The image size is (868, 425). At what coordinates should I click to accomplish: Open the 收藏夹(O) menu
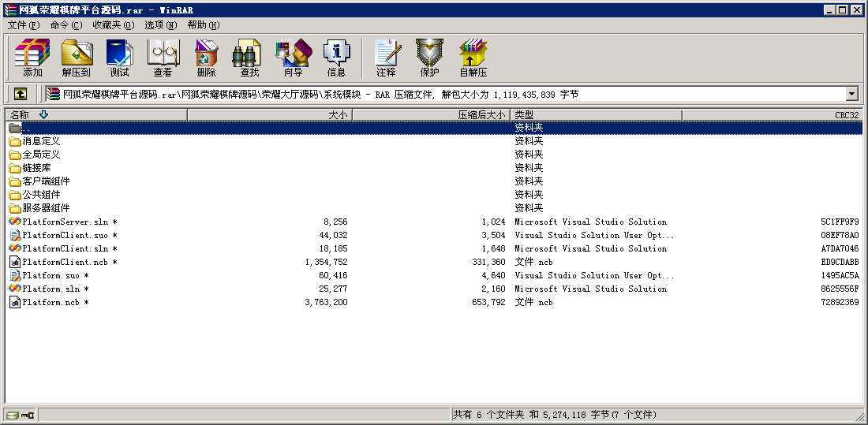click(114, 25)
